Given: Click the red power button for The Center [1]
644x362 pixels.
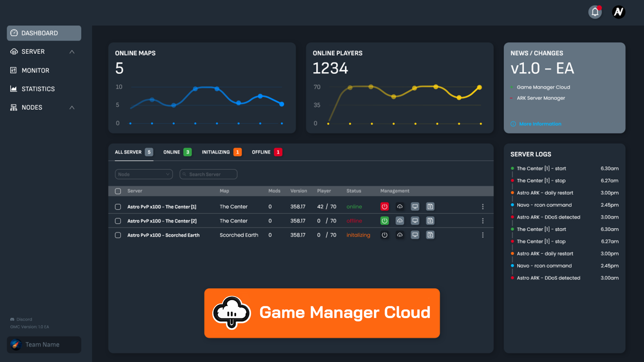Looking at the screenshot, I should click(x=384, y=206).
